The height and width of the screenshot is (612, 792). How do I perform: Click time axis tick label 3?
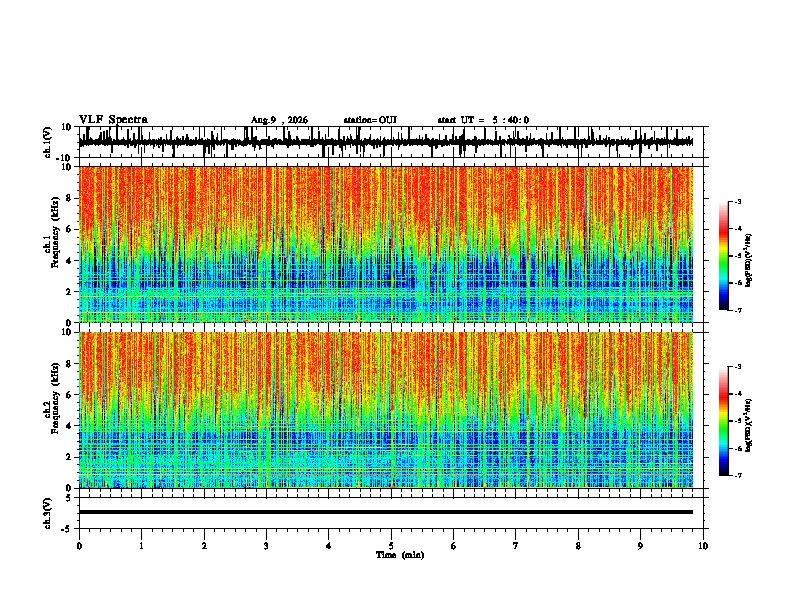pyautogui.click(x=266, y=546)
